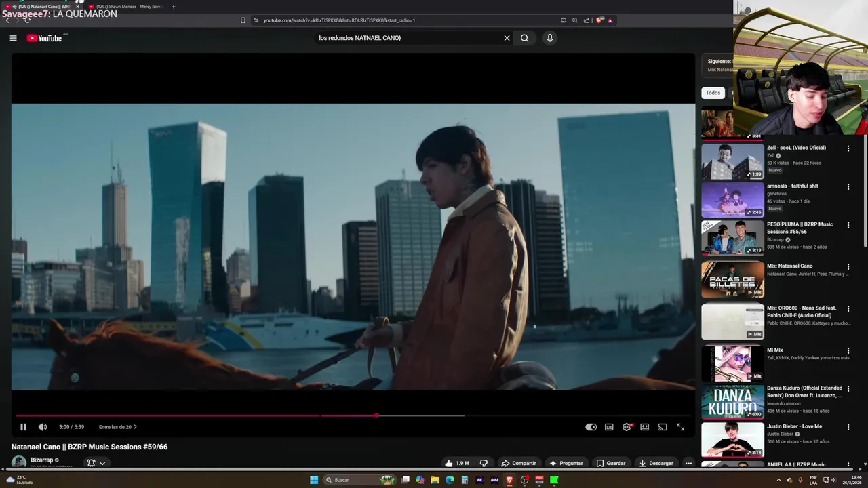The width and height of the screenshot is (868, 488).
Task: Like the video with 1.9 M thumbs up
Action: (x=457, y=464)
